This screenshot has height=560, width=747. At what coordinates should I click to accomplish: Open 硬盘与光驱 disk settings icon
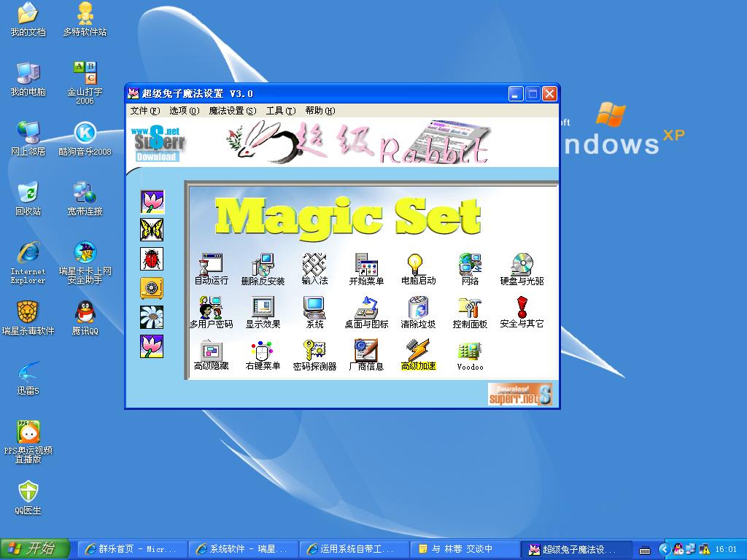coord(522,269)
